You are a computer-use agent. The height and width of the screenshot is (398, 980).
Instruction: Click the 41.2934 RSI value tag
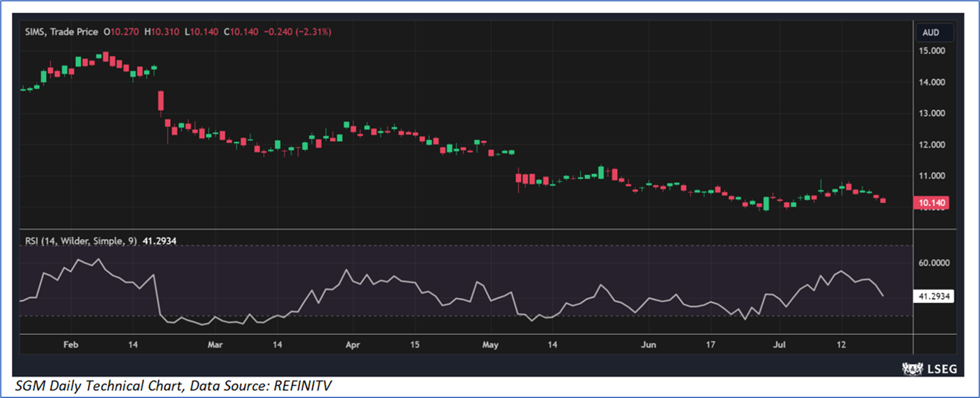(x=934, y=296)
